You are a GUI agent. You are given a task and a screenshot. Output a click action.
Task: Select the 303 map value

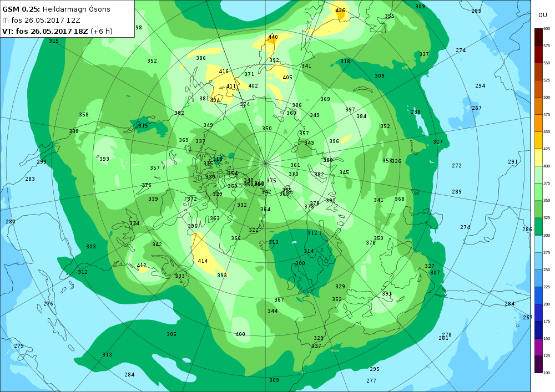(x=91, y=247)
